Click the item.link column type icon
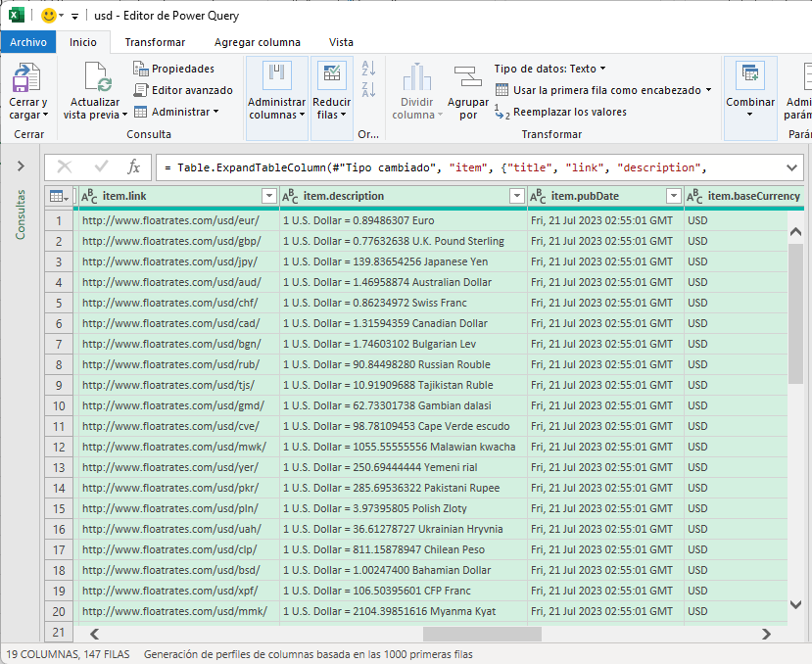The image size is (812, 664). [x=89, y=196]
